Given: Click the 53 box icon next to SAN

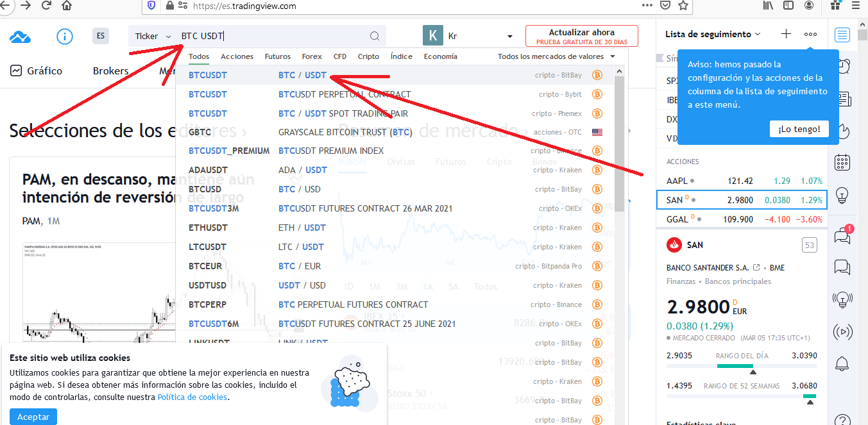Looking at the screenshot, I should click(x=809, y=245).
